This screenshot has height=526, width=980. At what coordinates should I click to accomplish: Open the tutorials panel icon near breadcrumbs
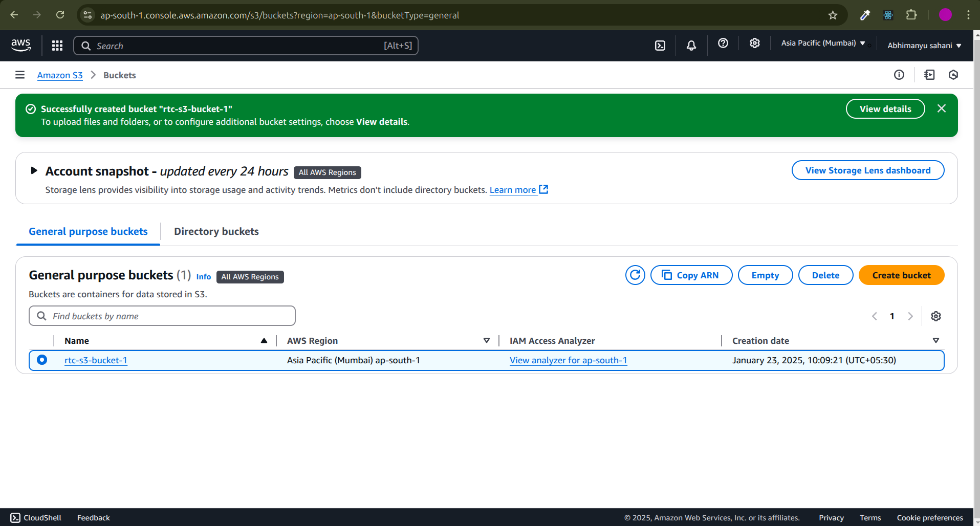click(929, 75)
